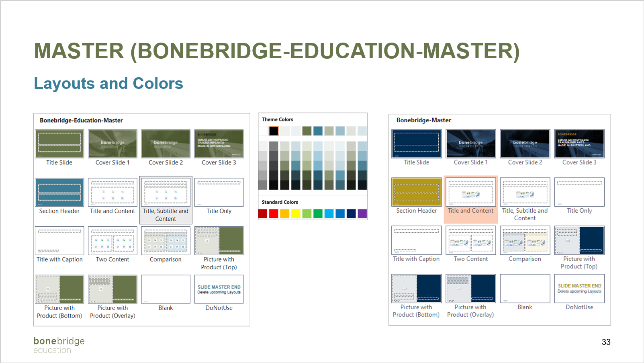
Task: Select dark blue Cover Slide 3 layout
Action: click(579, 144)
